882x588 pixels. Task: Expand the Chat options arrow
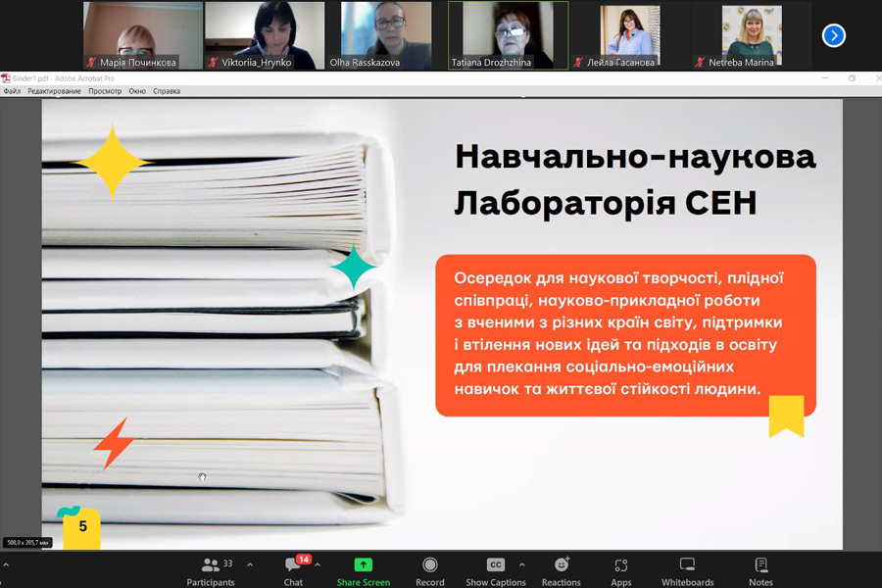click(318, 564)
